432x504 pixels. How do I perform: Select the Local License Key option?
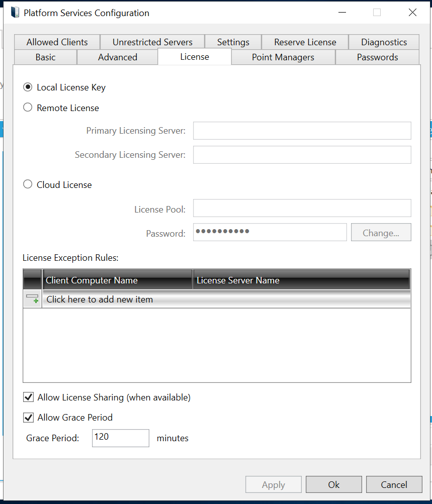28,87
